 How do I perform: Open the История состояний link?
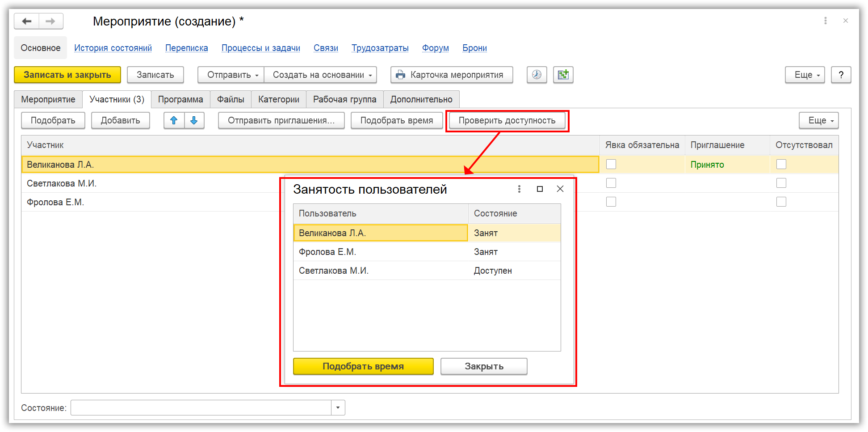(113, 48)
